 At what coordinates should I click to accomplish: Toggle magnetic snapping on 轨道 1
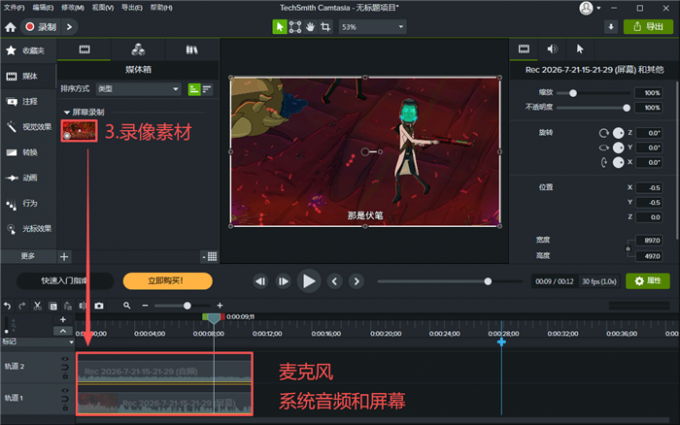click(x=65, y=399)
